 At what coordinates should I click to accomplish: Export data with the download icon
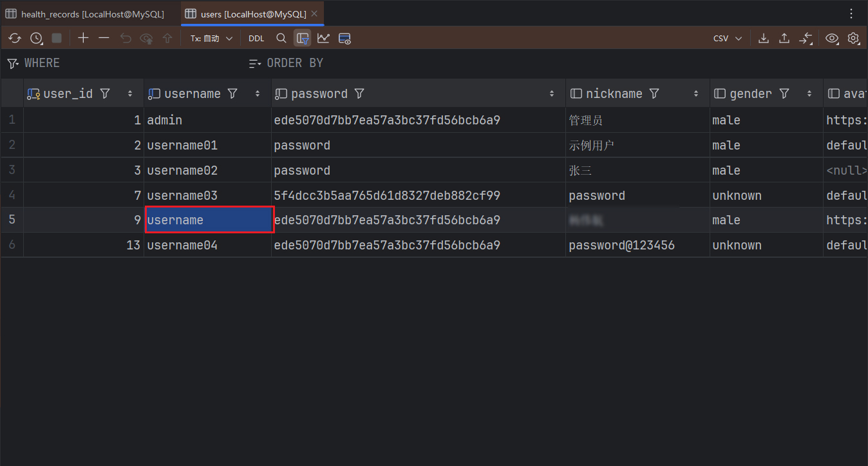[764, 38]
